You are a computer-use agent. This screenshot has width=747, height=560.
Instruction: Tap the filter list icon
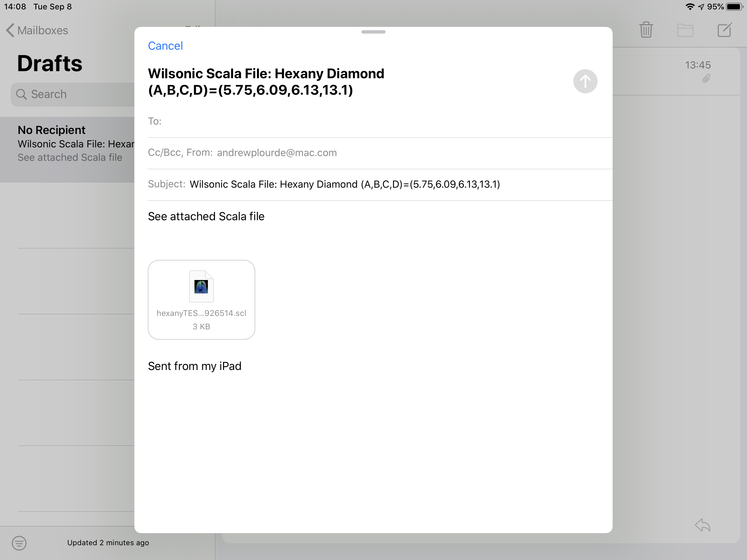pos(19,543)
